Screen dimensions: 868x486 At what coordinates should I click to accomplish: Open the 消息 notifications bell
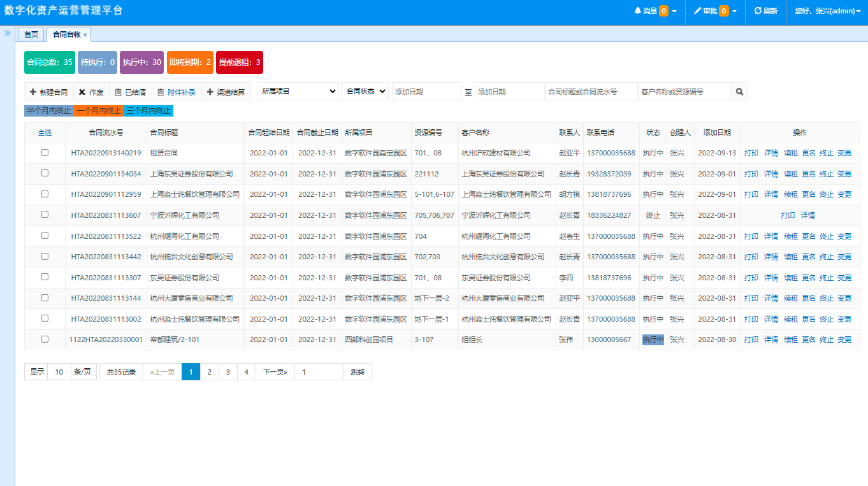656,11
